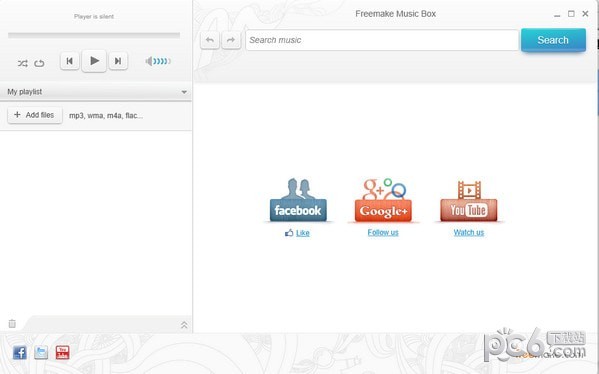This screenshot has height=374, width=599.
Task: Skip to the previous track
Action: pyautogui.click(x=70, y=61)
